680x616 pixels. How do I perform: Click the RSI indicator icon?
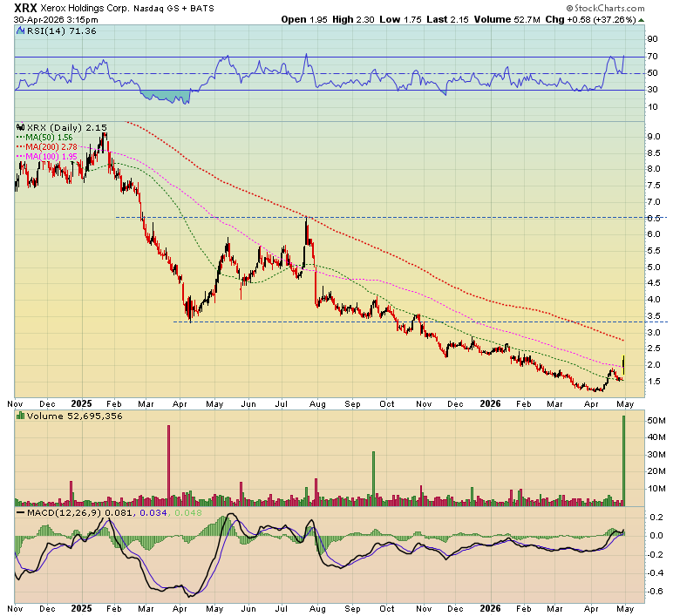click(20, 30)
